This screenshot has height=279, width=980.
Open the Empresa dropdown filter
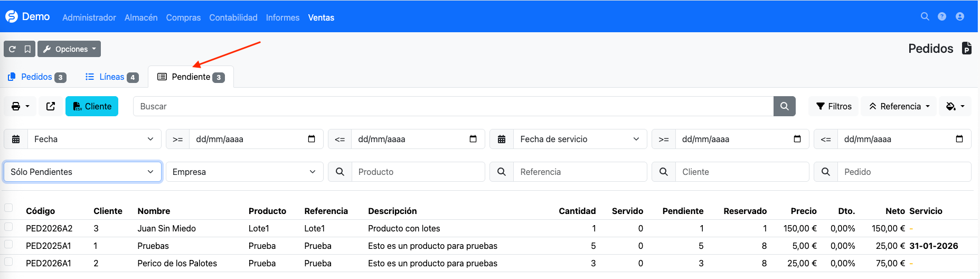tap(244, 172)
